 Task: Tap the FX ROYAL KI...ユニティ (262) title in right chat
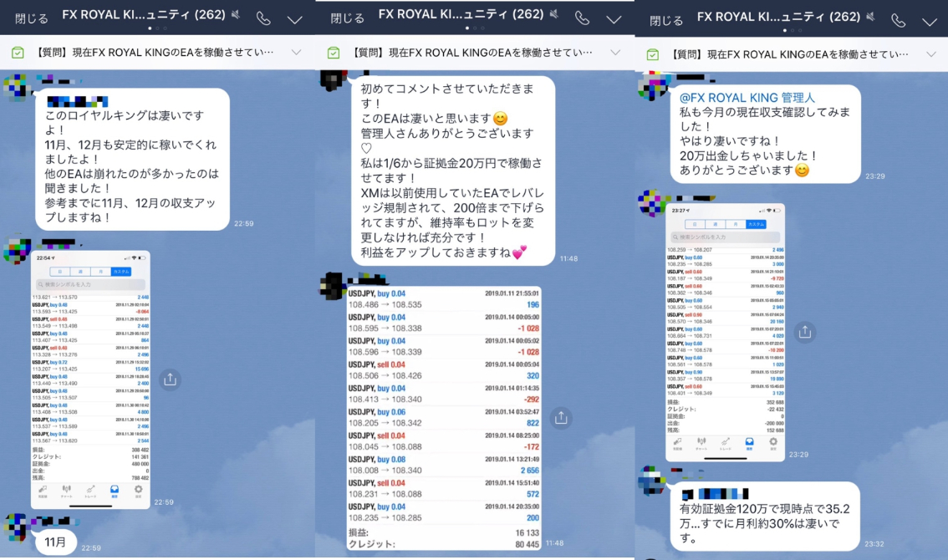pyautogui.click(x=779, y=17)
